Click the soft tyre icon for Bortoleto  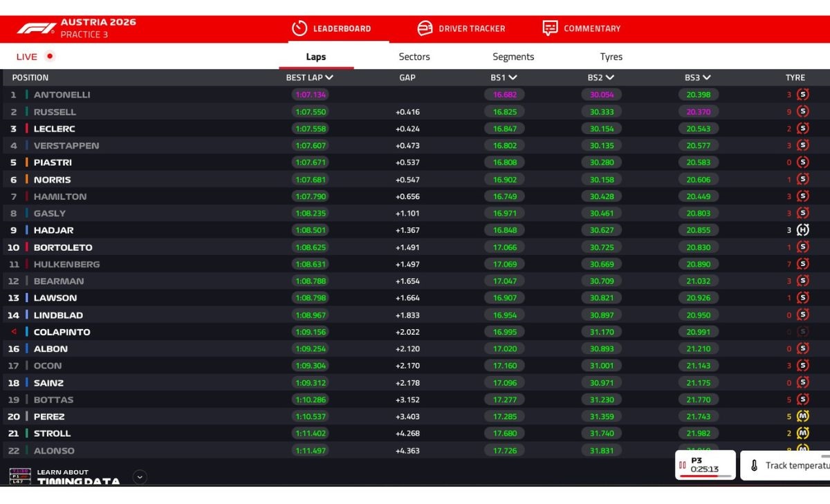coord(802,247)
